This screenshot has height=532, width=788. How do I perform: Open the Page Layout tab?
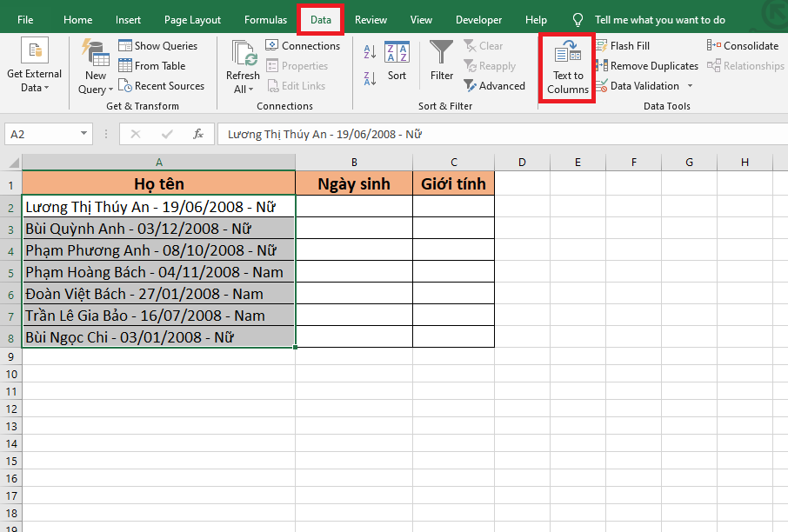[x=192, y=19]
